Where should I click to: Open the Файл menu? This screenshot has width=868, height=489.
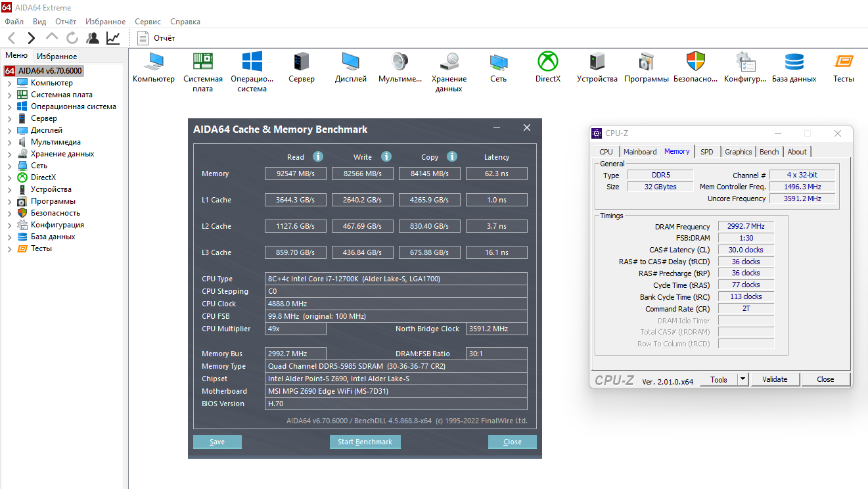(14, 22)
